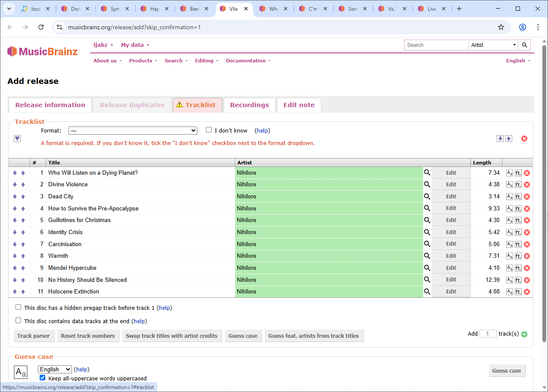Guess feat. artists for 'Carcinisation' track

[518, 244]
